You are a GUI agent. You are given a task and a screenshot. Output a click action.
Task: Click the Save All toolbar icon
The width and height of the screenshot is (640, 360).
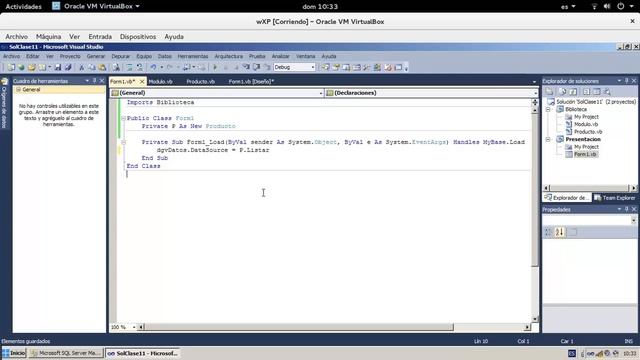tap(68, 67)
